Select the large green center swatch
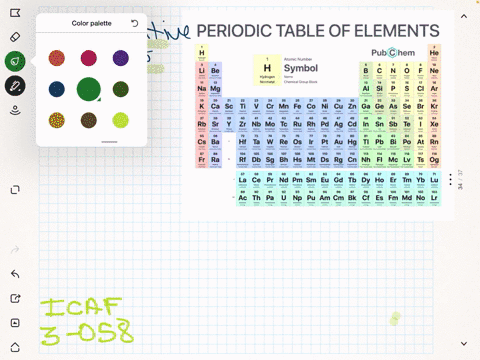The height and width of the screenshot is (360, 480). coord(89,89)
